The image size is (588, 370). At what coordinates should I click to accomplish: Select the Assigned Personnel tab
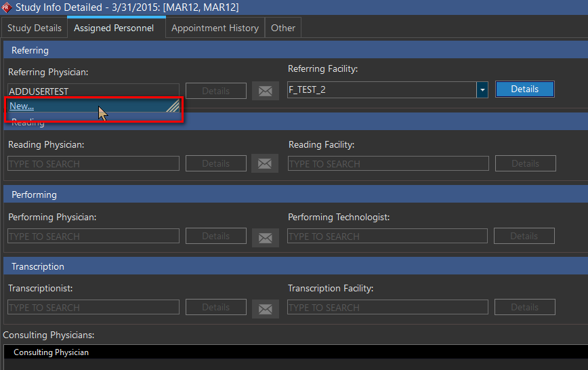[x=114, y=28]
